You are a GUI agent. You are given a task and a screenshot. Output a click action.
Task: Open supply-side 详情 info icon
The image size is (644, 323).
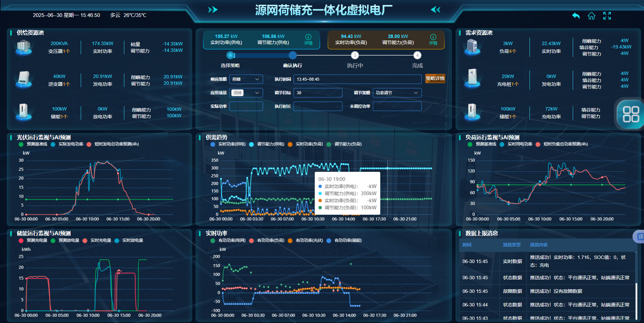click(308, 39)
